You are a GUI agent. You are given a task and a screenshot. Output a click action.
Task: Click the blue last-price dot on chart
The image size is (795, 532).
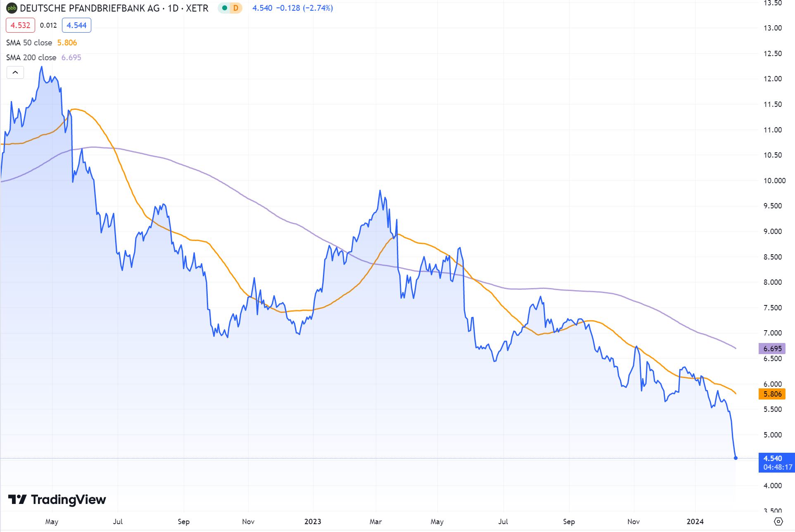click(736, 458)
